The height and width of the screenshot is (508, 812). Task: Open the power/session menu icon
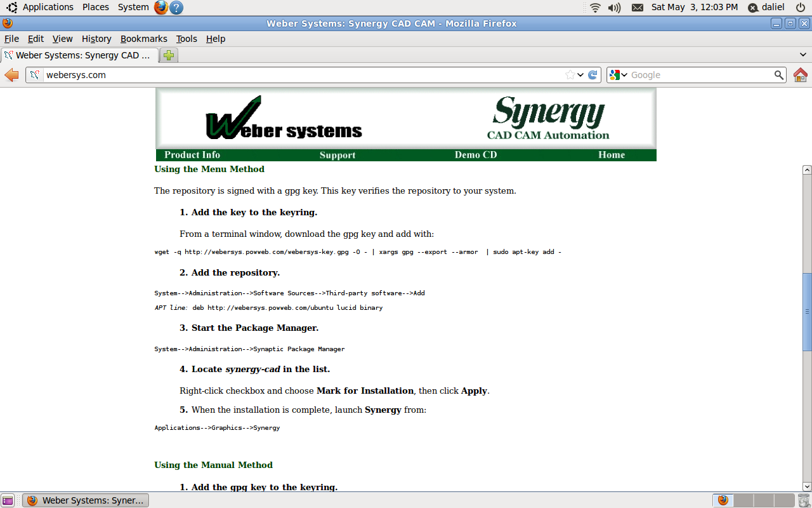(x=801, y=8)
